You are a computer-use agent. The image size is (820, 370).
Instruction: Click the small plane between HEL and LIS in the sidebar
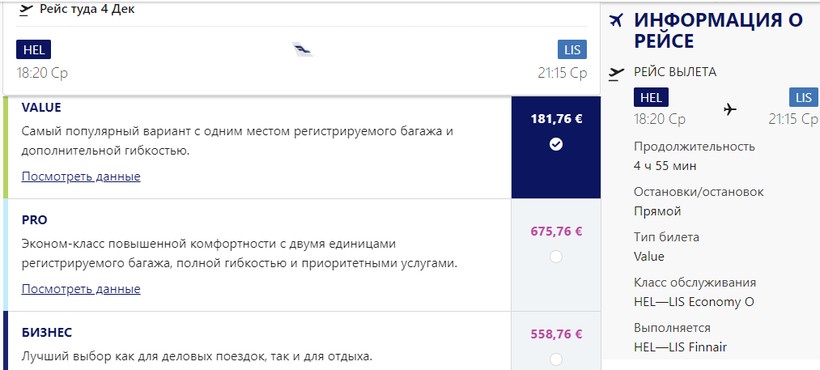coord(730,109)
